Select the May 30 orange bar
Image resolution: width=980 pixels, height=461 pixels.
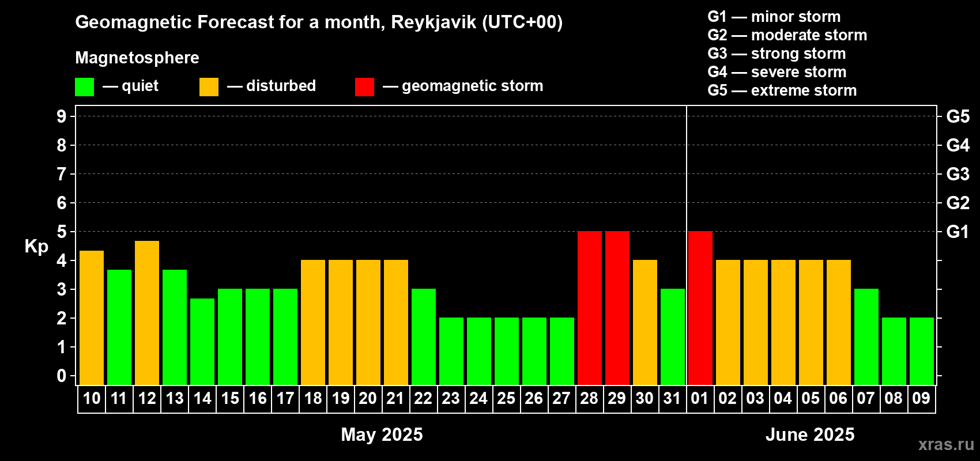(645, 323)
